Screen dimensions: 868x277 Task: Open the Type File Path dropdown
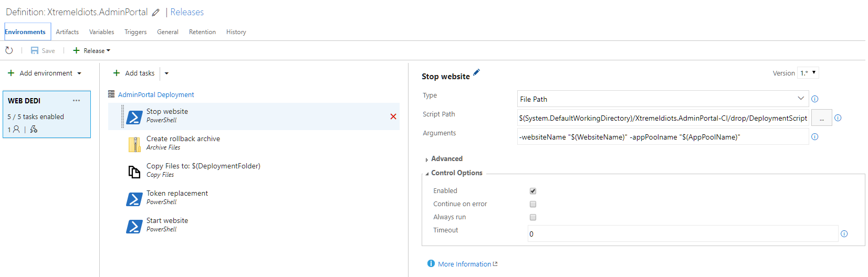coord(663,99)
